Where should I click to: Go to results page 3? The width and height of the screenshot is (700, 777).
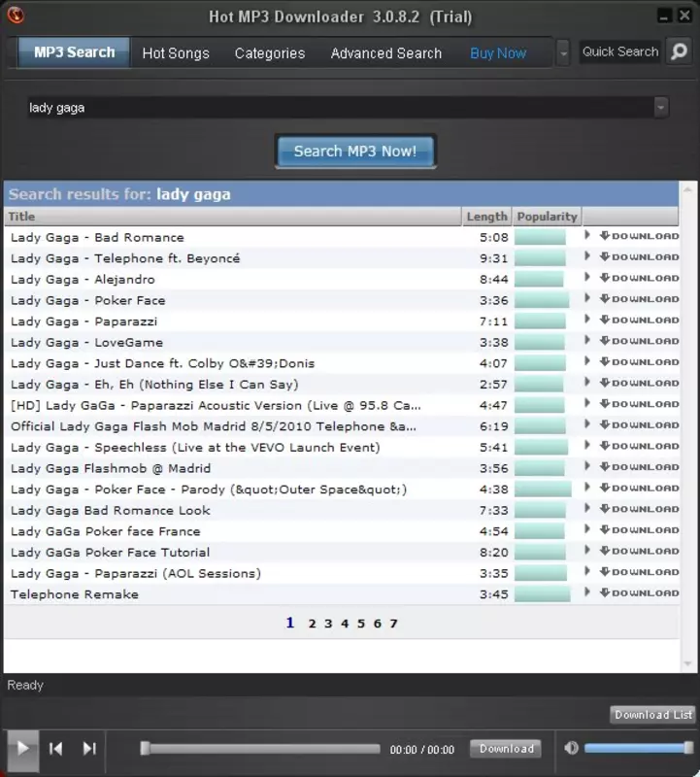pyautogui.click(x=328, y=624)
